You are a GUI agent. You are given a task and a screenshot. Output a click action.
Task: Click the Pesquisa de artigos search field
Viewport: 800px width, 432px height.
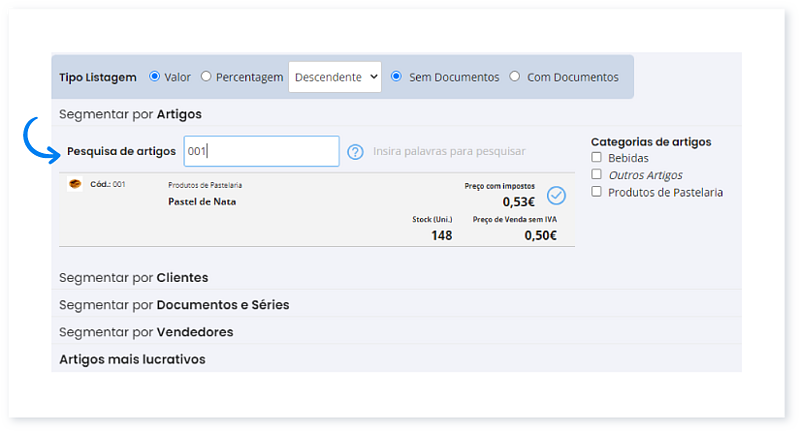pyautogui.click(x=262, y=152)
